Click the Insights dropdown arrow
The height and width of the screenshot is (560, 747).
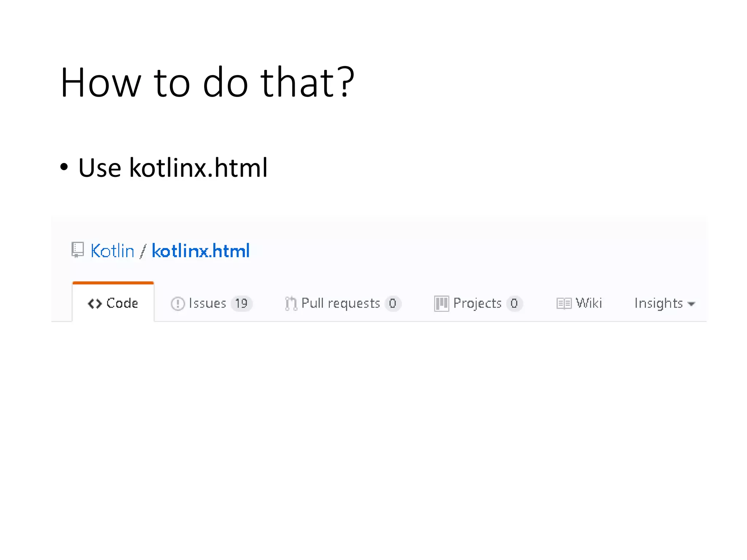691,304
